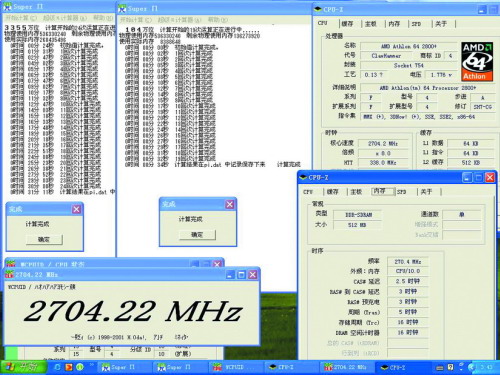Open 帮助(H) menu in right Super PI
The height and width of the screenshot is (375, 500).
pyautogui.click(x=218, y=20)
